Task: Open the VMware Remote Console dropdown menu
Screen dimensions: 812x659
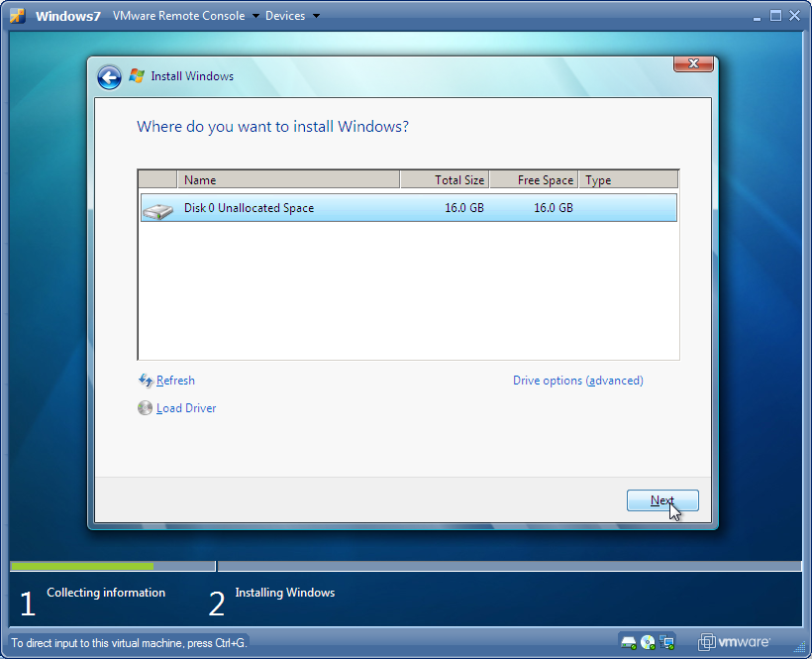Action: pyautogui.click(x=186, y=16)
